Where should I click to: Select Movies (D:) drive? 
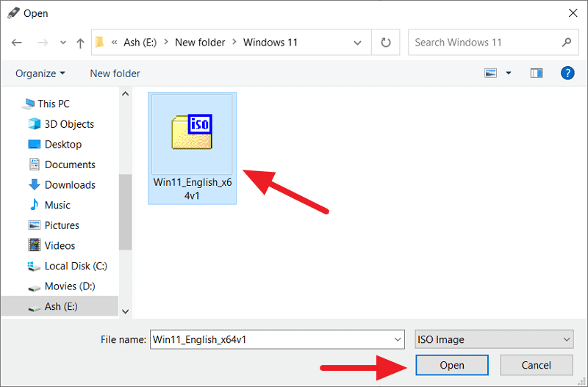70,286
